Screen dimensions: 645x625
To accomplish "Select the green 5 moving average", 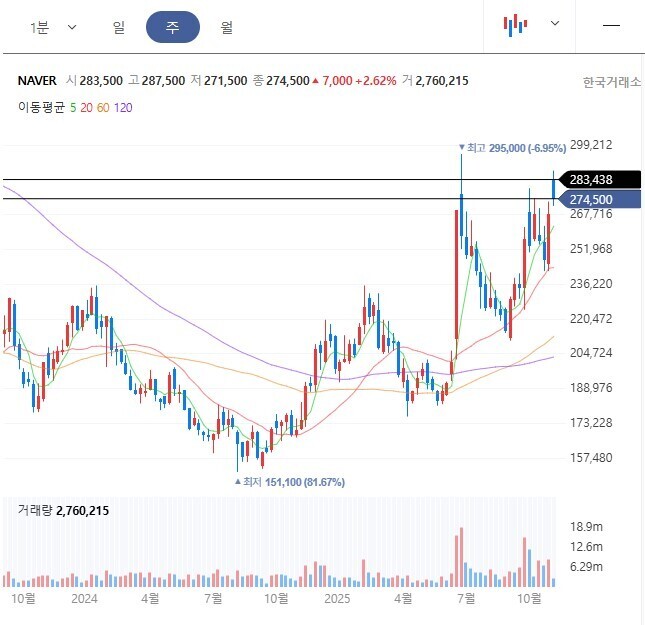I will tap(73, 108).
